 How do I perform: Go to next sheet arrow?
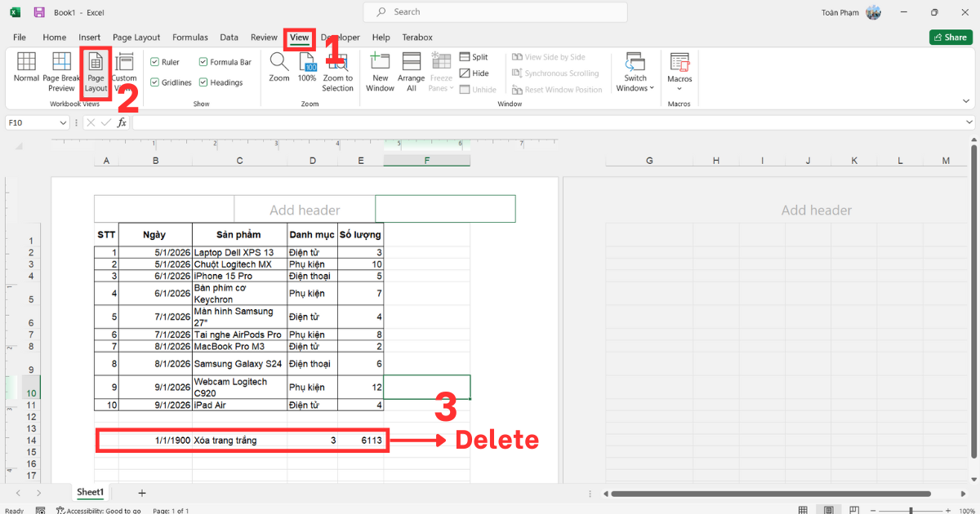39,493
